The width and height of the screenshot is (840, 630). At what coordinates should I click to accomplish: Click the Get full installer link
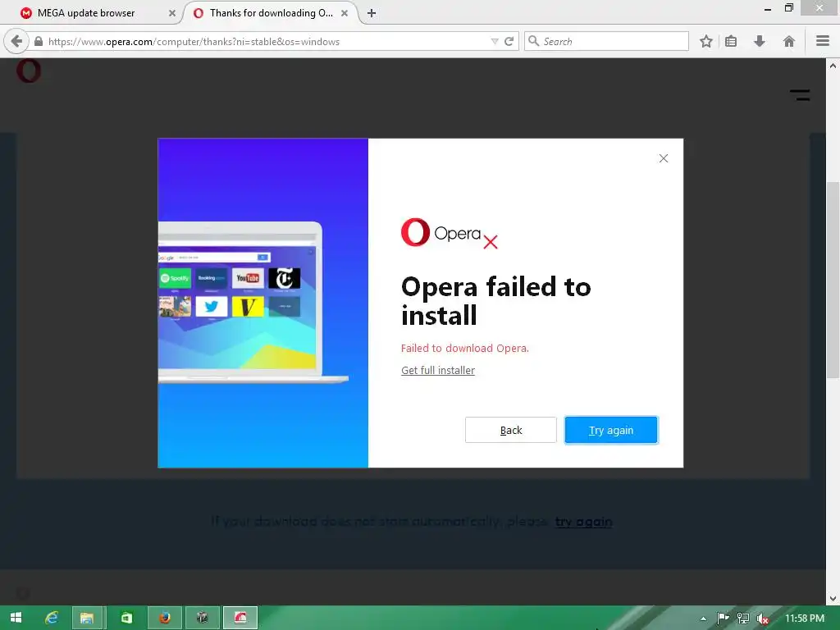438,370
